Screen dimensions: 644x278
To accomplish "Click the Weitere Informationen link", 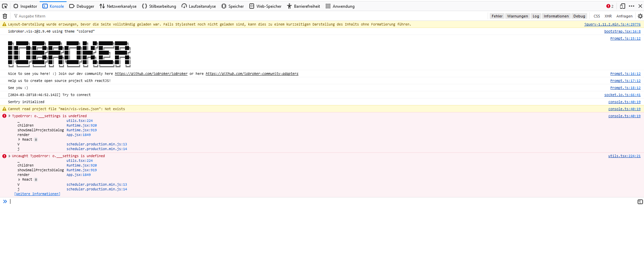I will (x=37, y=194).
